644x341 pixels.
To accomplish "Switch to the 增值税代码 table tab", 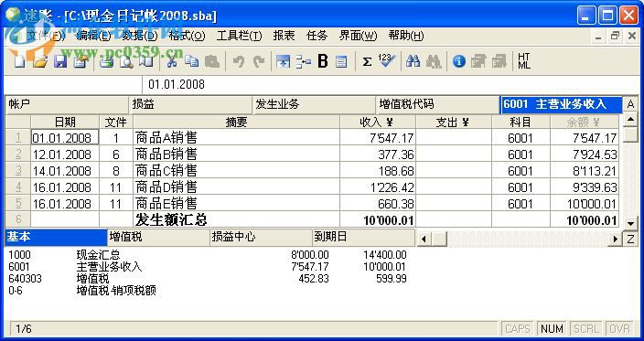I will pyautogui.click(x=438, y=105).
